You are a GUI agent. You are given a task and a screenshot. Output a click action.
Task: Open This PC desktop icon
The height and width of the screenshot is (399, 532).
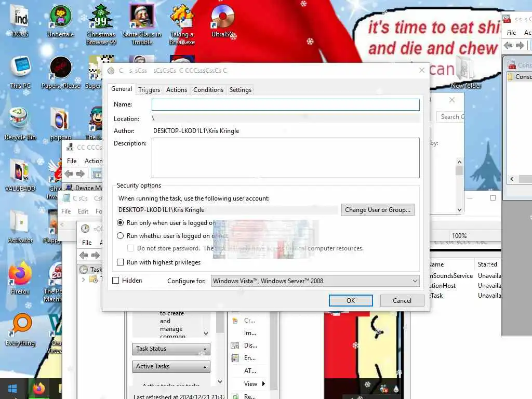20,72
